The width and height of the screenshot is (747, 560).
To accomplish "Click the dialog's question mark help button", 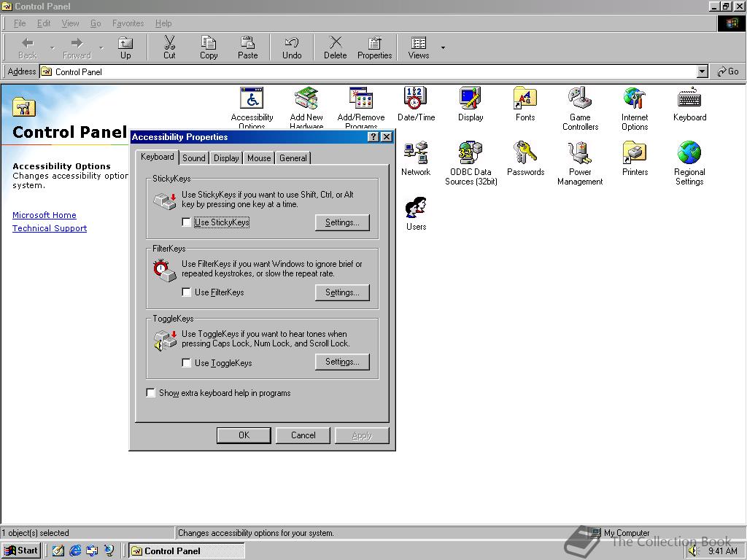I will pyautogui.click(x=374, y=137).
